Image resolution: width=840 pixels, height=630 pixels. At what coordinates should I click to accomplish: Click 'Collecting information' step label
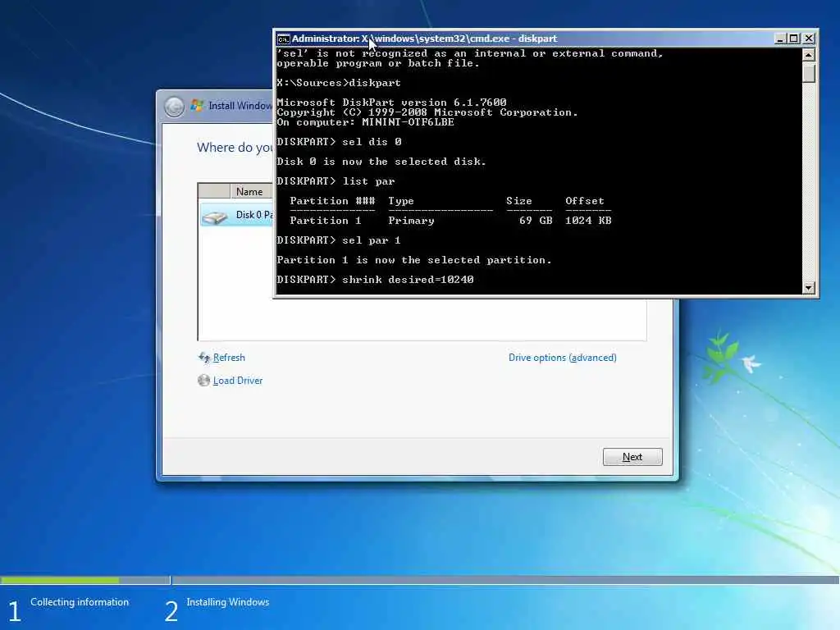point(80,602)
